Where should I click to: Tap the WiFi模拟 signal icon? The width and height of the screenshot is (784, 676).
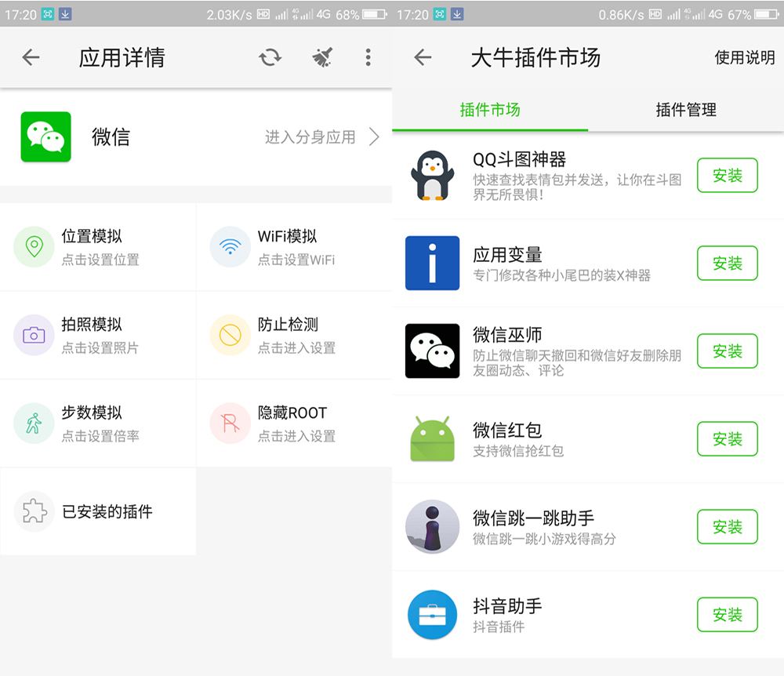(230, 246)
